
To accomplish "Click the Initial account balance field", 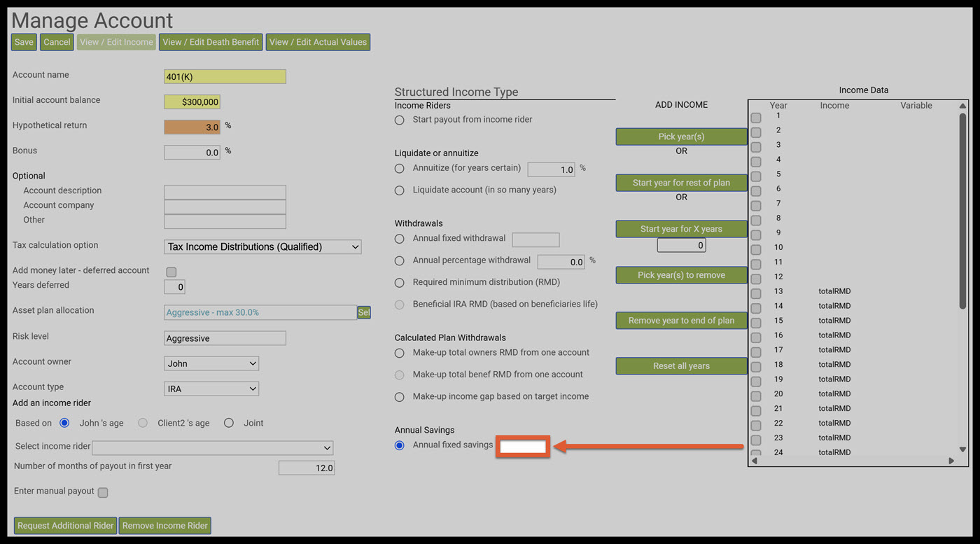I will tap(192, 102).
